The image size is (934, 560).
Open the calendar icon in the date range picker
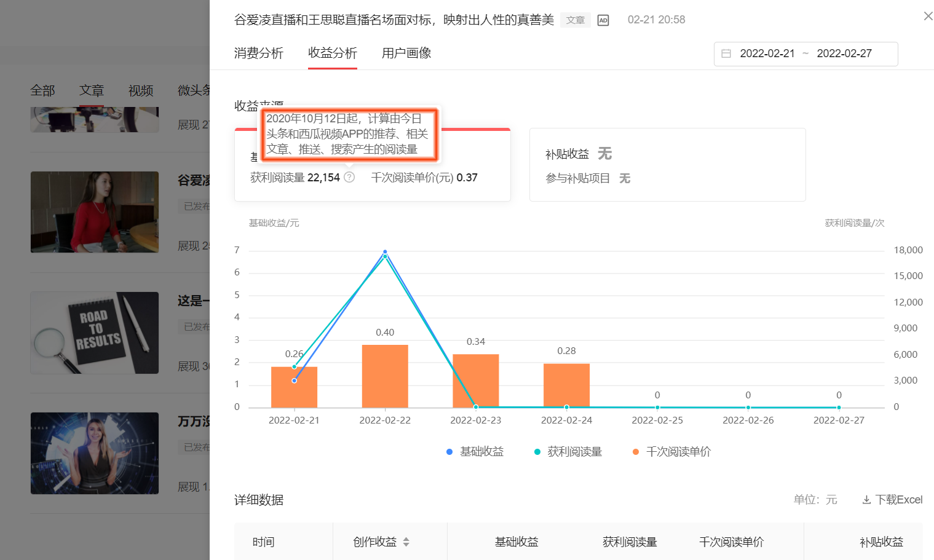coord(727,54)
